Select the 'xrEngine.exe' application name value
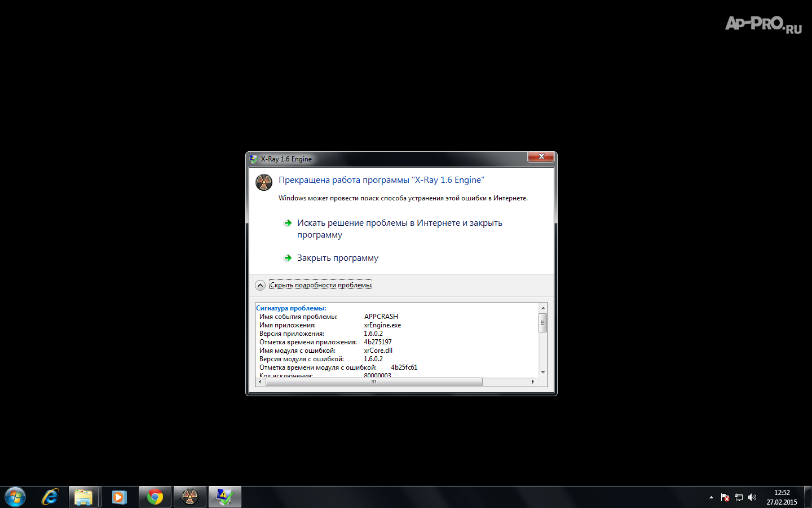 click(x=382, y=325)
